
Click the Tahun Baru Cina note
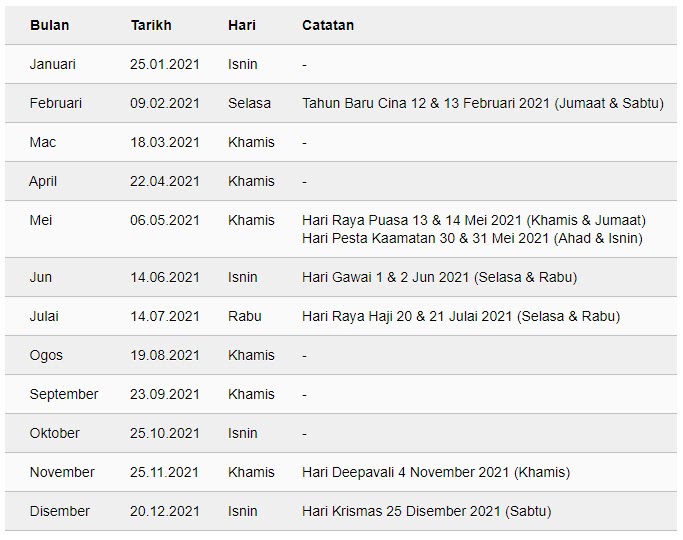[x=483, y=103]
